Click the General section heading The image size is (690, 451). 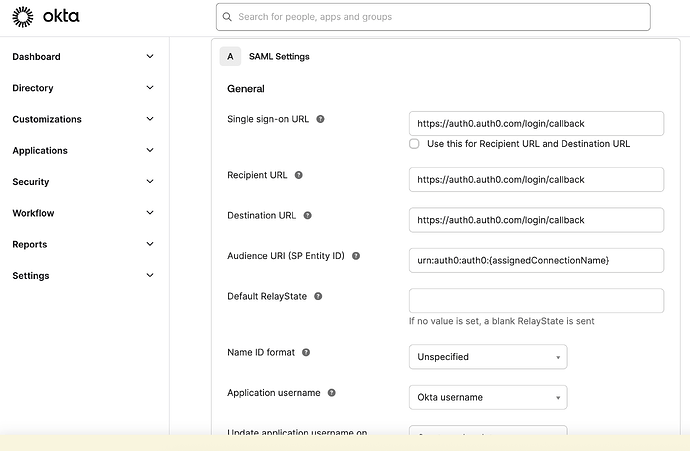(x=246, y=88)
